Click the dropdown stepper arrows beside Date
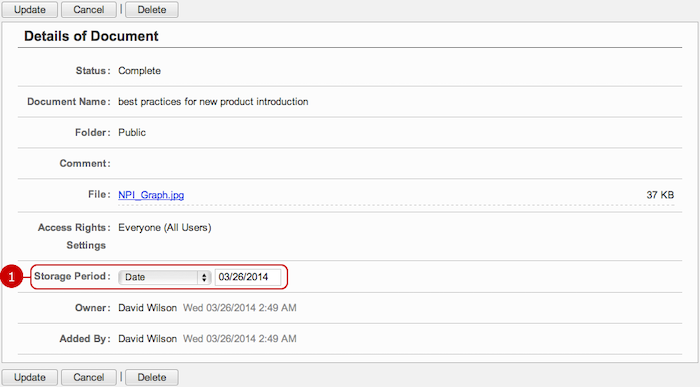This screenshot has height=387, width=700. coord(204,277)
